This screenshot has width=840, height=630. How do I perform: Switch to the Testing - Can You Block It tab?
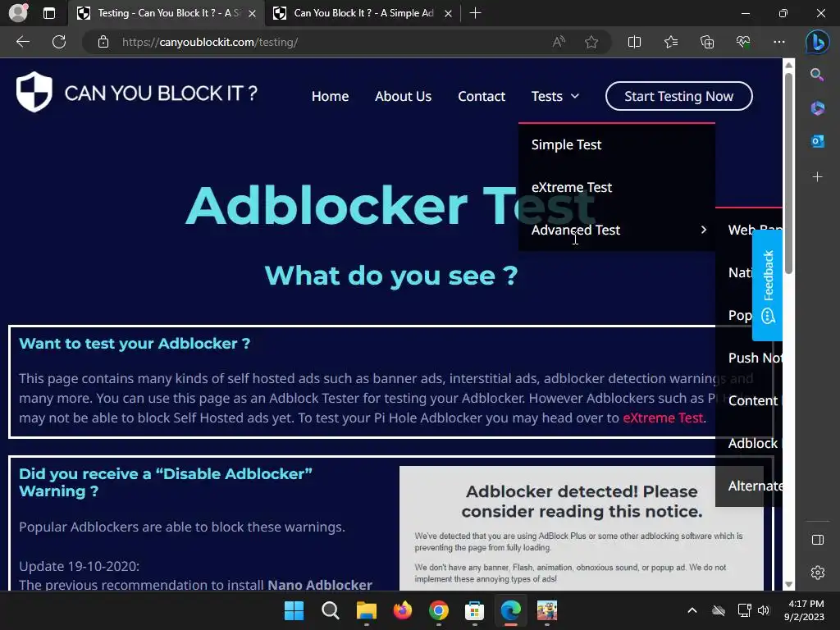point(167,13)
